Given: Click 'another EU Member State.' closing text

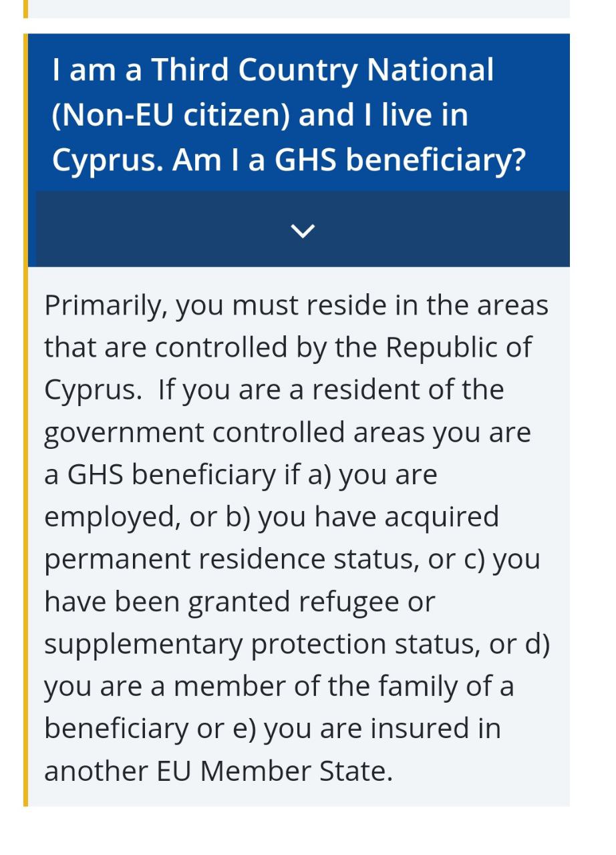Looking at the screenshot, I should (218, 772).
